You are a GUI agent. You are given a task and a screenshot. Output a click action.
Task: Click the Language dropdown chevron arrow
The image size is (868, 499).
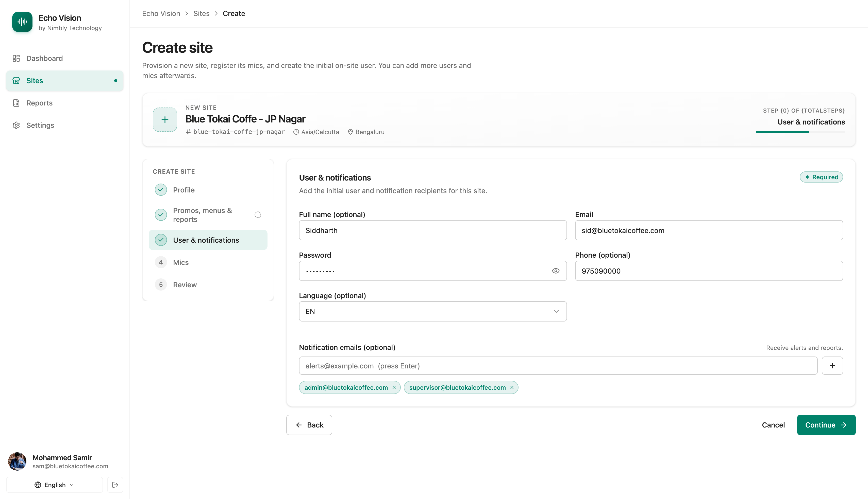click(556, 311)
